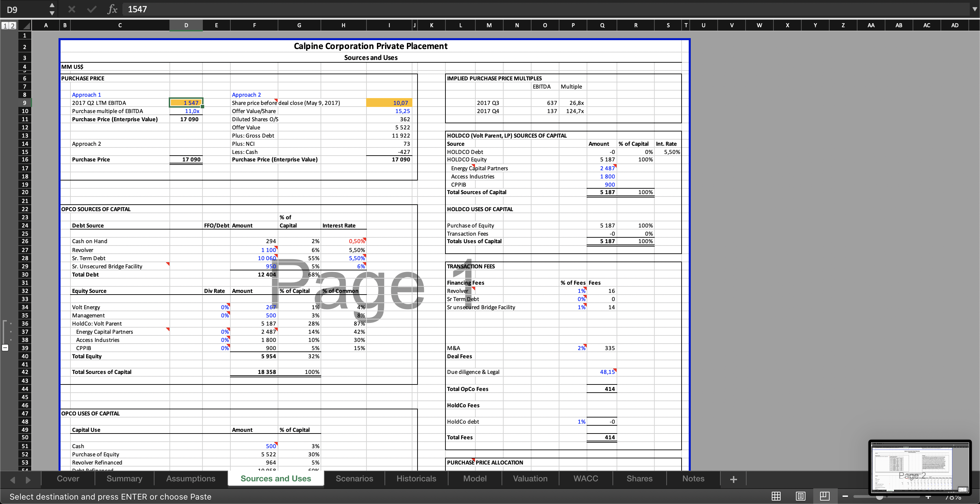Viewport: 980px width, 504px height.
Task: Click the CPPIB HoldCo amount 900
Action: pos(602,185)
